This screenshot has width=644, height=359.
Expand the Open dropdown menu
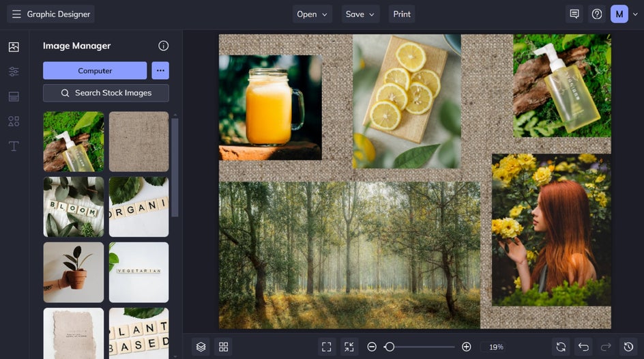[x=312, y=14]
